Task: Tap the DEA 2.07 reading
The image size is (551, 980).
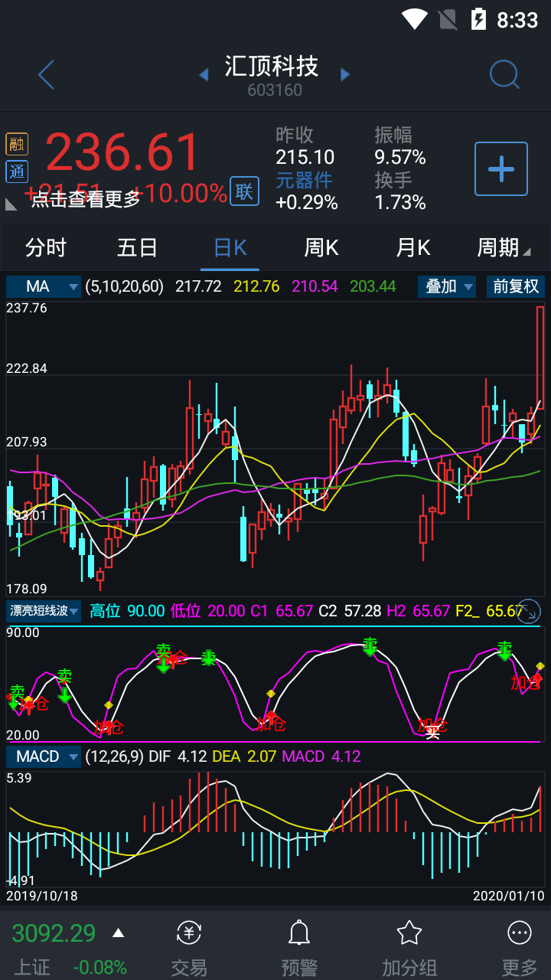Action: pyautogui.click(x=244, y=756)
